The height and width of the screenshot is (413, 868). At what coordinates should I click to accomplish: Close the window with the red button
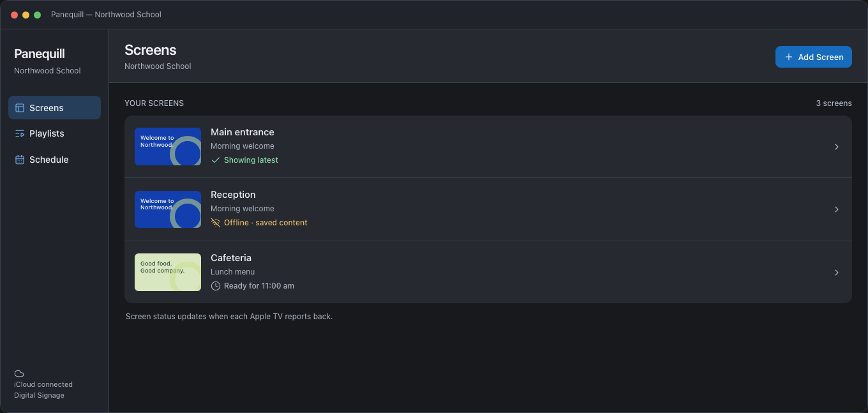14,15
